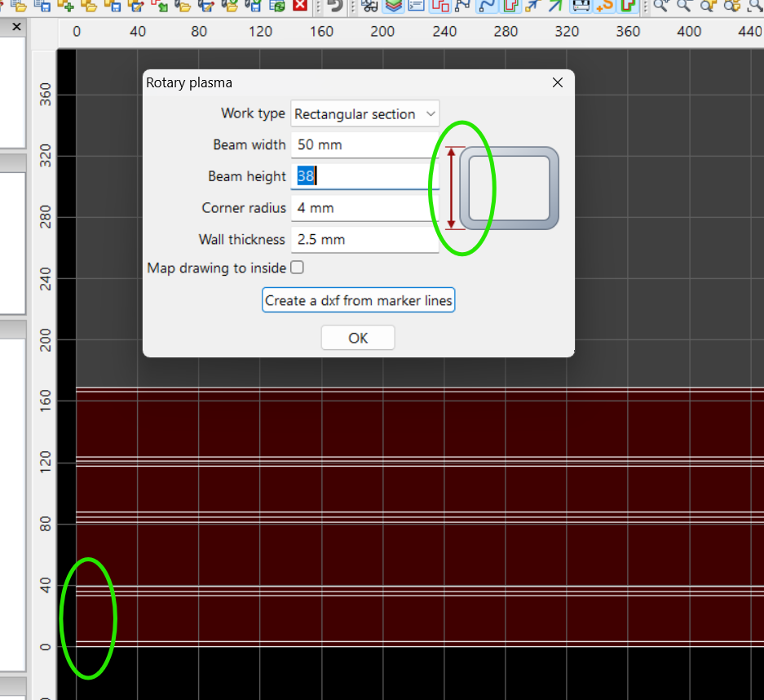The image size is (764, 700).
Task: Click the rectangular tube section preview image
Action: coord(510,188)
